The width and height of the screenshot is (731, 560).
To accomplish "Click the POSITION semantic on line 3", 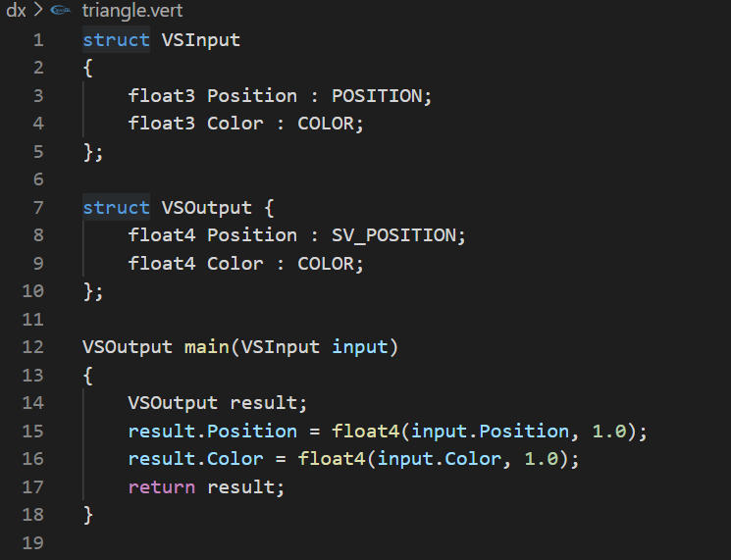I will coord(376,95).
